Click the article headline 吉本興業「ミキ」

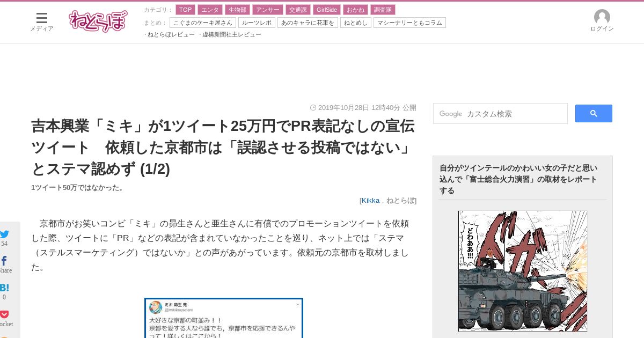click(223, 148)
